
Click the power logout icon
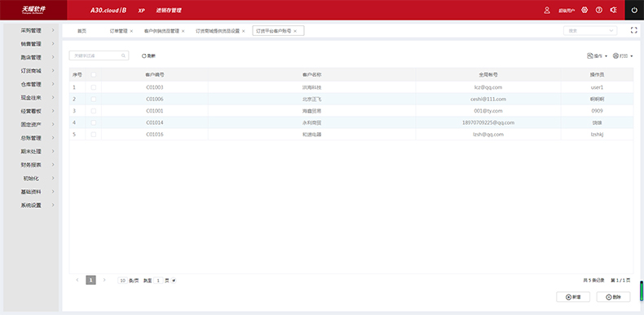click(634, 11)
